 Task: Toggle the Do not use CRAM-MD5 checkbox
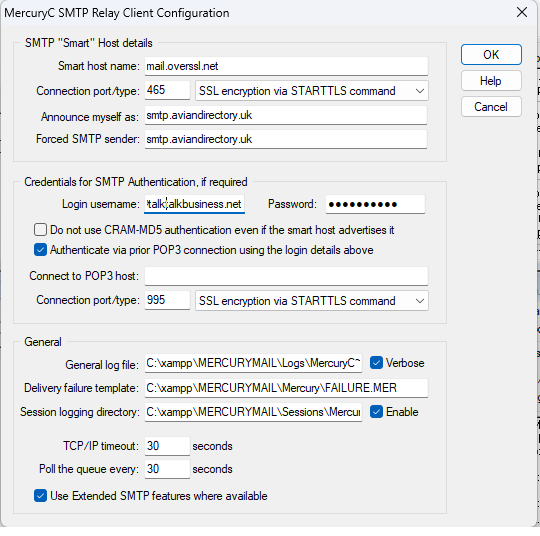(x=40, y=229)
